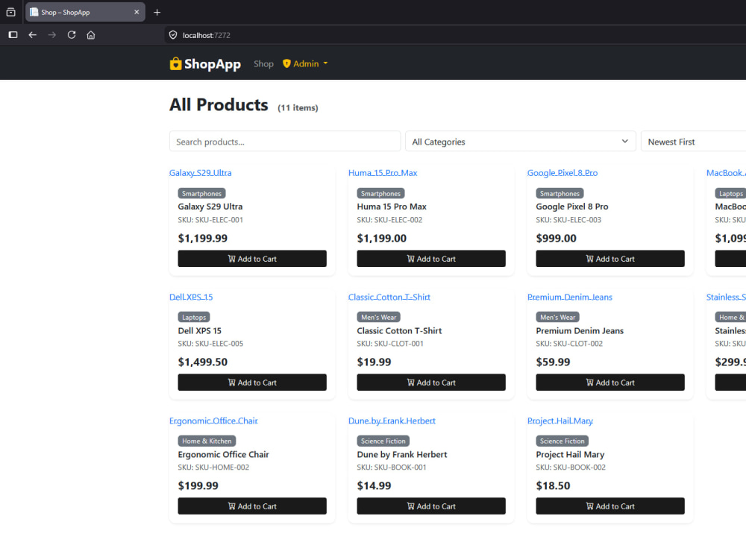Open the Dune by Frank Herbert link
The width and height of the screenshot is (746, 560).
point(392,421)
